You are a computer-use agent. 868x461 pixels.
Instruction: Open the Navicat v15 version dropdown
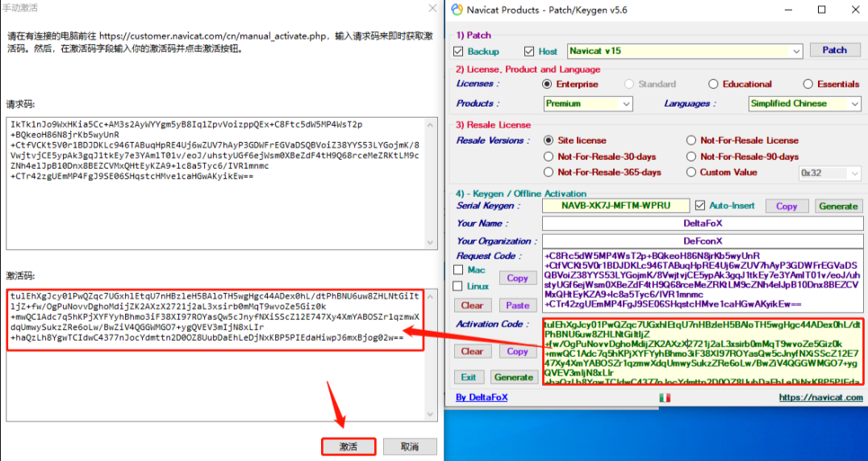[797, 51]
